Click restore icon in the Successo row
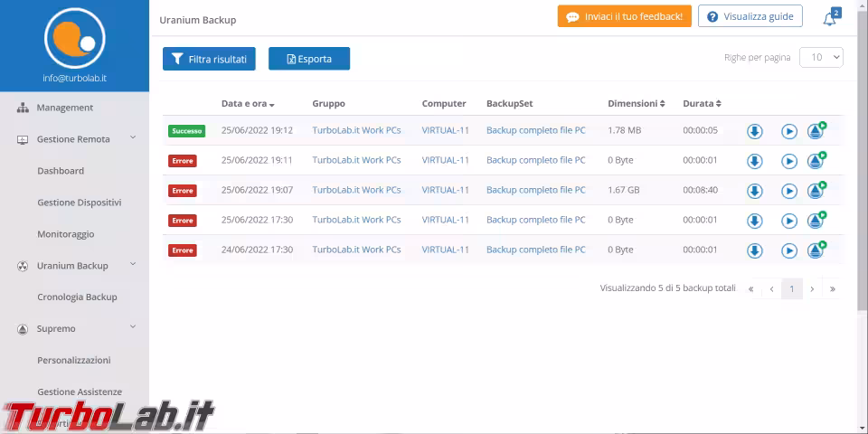This screenshot has width=868, height=434. 816,132
